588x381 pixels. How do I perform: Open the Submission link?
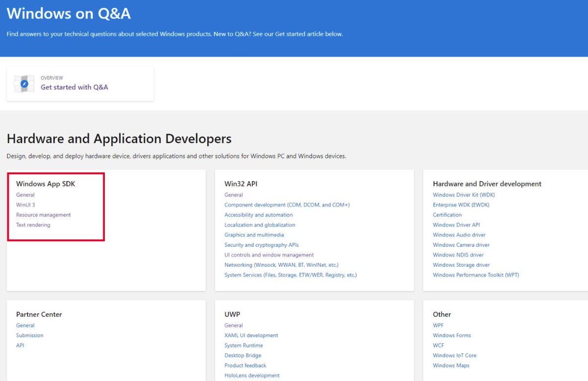tap(30, 335)
